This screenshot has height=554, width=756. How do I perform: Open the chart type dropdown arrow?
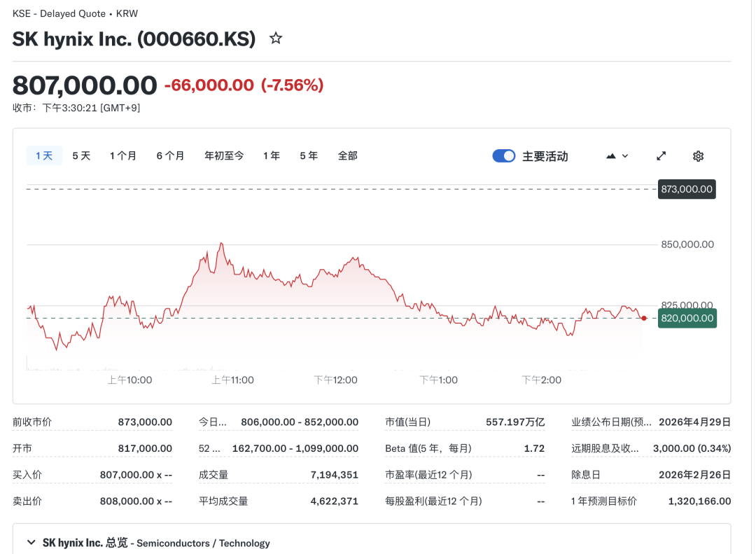(625, 156)
